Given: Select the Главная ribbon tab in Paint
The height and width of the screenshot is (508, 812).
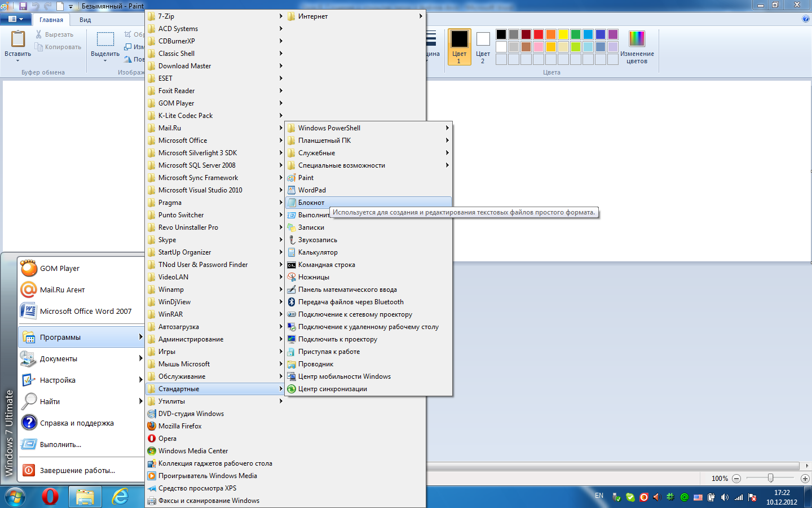Looking at the screenshot, I should [x=51, y=20].
